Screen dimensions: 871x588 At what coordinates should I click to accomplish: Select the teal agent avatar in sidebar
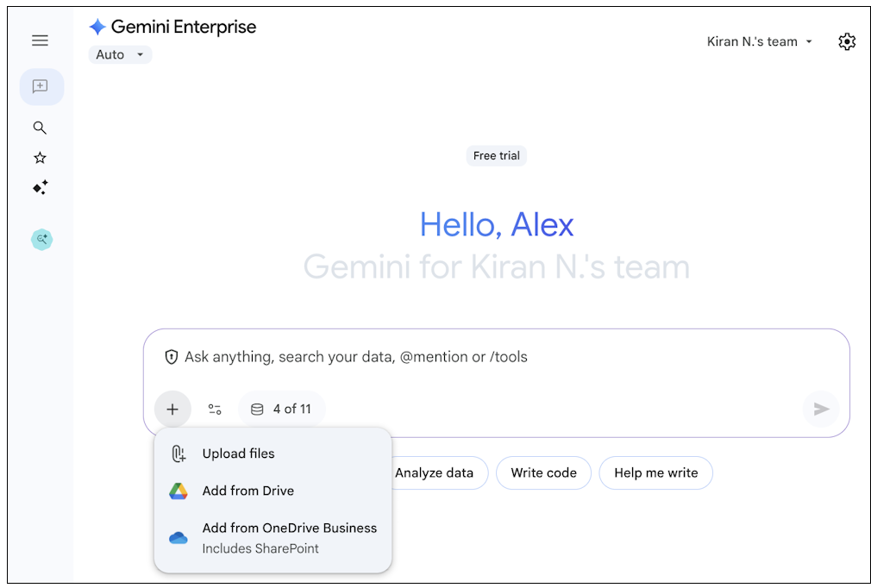tap(41, 239)
